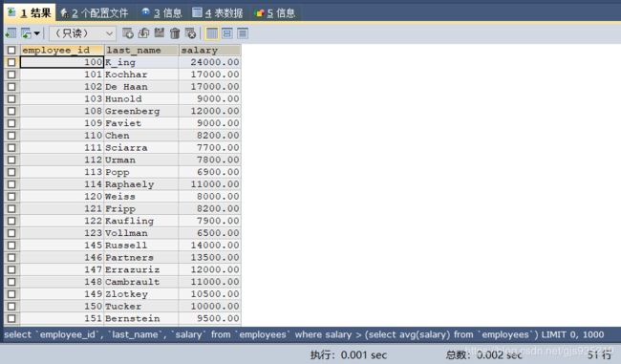Check the row checkbox for Russell
The height and width of the screenshot is (364, 621).
point(11,246)
